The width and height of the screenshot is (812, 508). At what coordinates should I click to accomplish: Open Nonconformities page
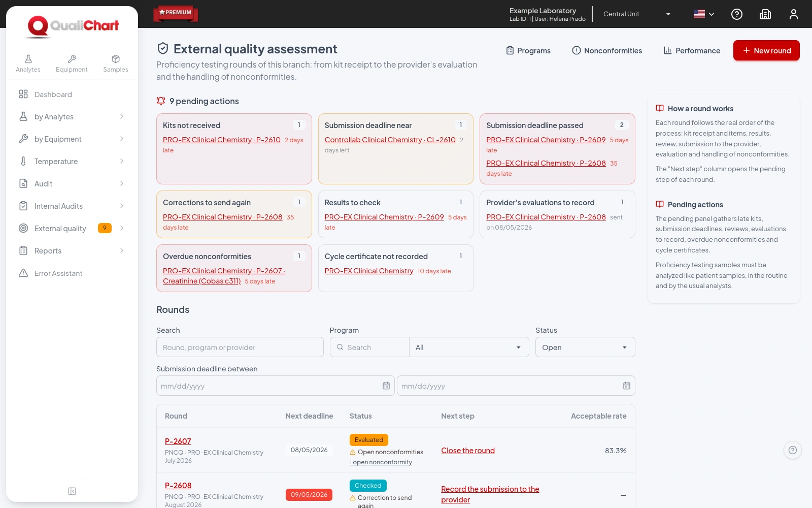(x=607, y=51)
